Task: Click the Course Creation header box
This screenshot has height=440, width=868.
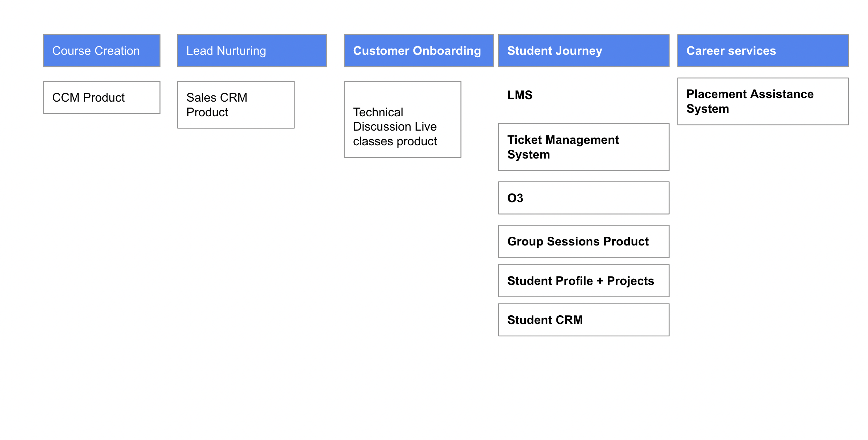Action: point(102,51)
